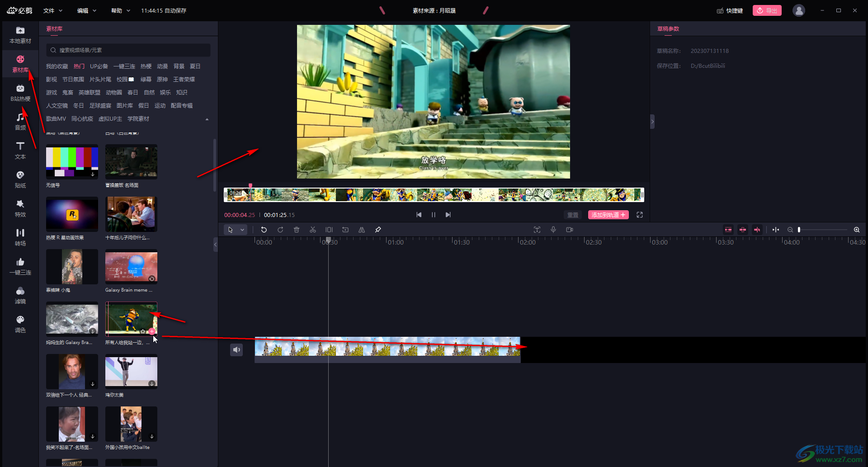Expand the pointer tool dropdown arrow
The image size is (868, 467).
pyautogui.click(x=242, y=230)
